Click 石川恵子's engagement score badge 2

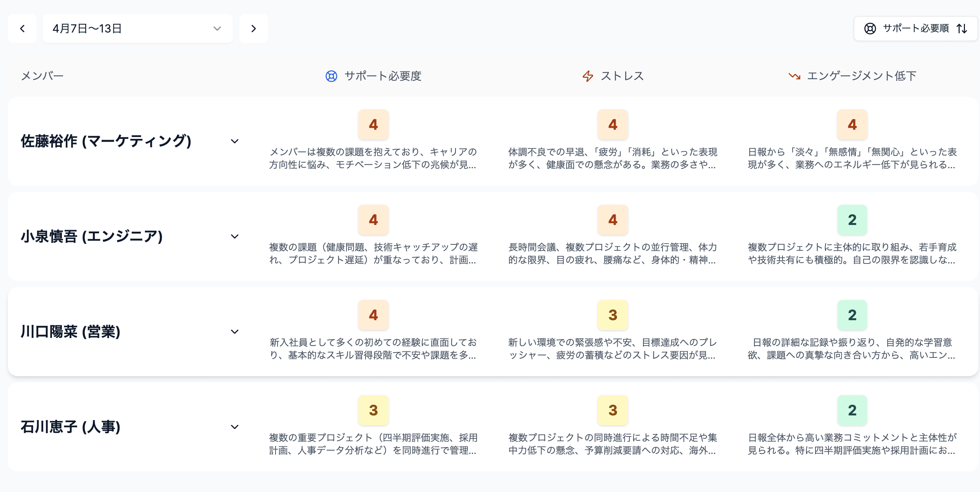852,410
